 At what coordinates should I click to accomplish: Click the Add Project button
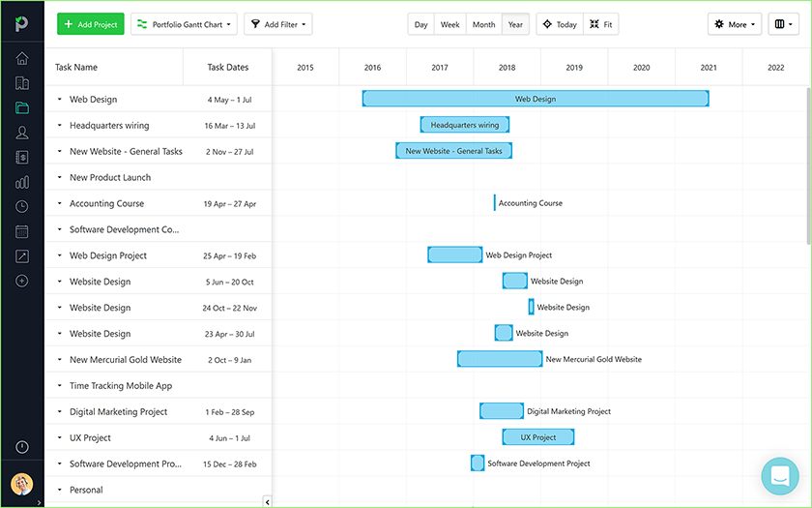pyautogui.click(x=91, y=24)
